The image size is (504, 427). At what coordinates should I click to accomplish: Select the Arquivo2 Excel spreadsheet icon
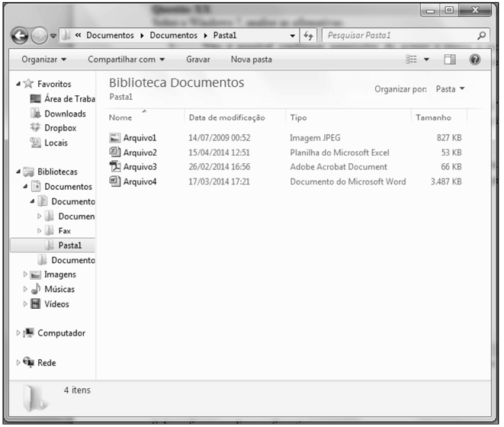coord(115,152)
